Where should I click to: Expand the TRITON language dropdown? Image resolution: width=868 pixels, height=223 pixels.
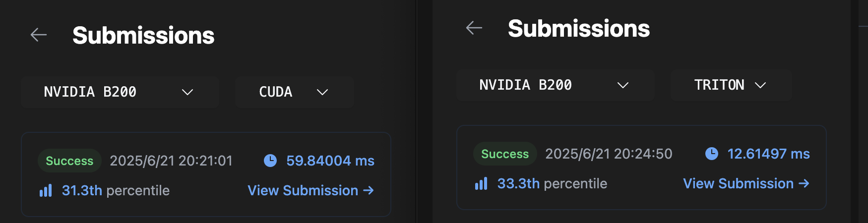(731, 85)
